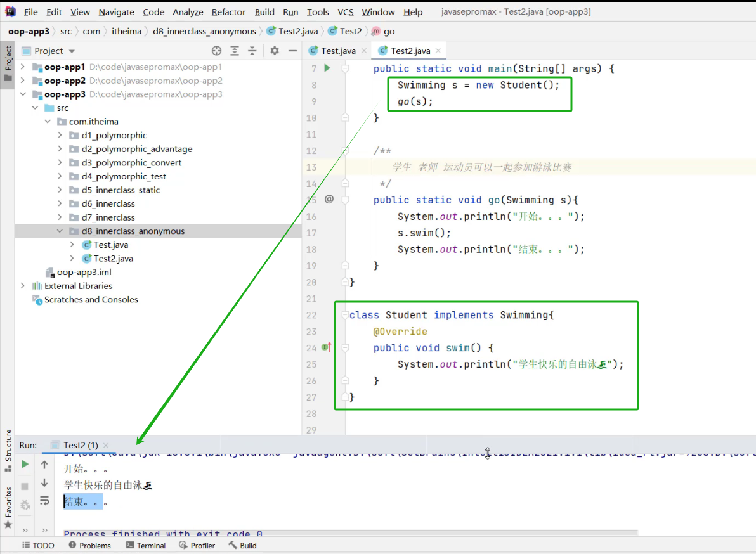
Task: Click the @ gutter icon at line 15
Action: tap(329, 199)
